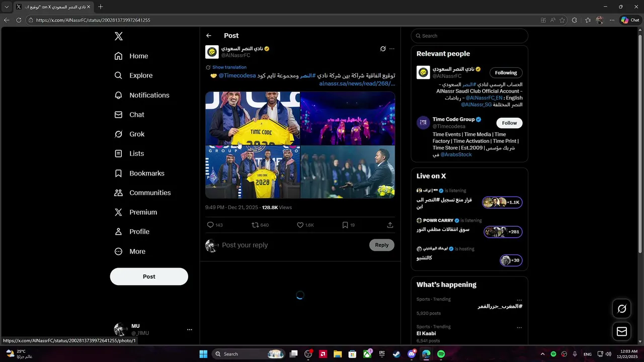The image size is (644, 362).
Task: Open MU account switcher menu
Action: pyautogui.click(x=153, y=329)
